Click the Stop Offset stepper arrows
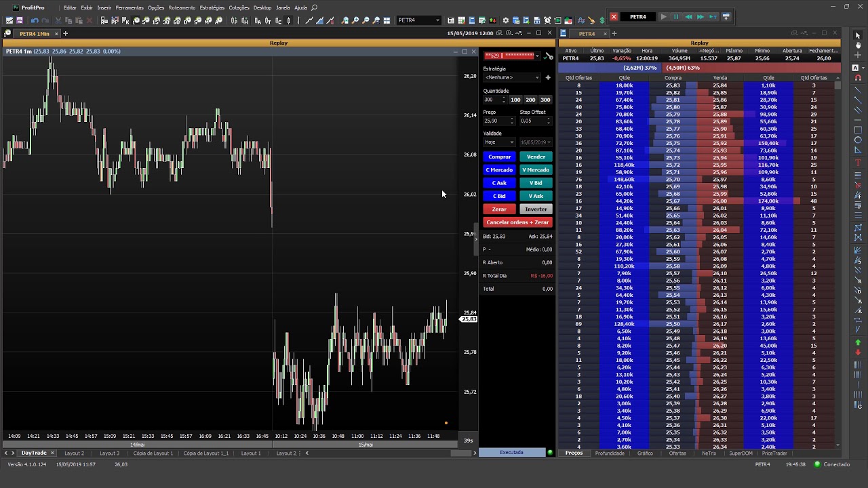 [x=549, y=121]
